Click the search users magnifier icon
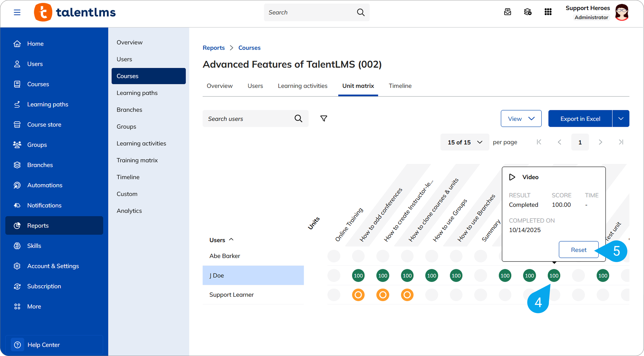The height and width of the screenshot is (356, 644). (x=298, y=119)
